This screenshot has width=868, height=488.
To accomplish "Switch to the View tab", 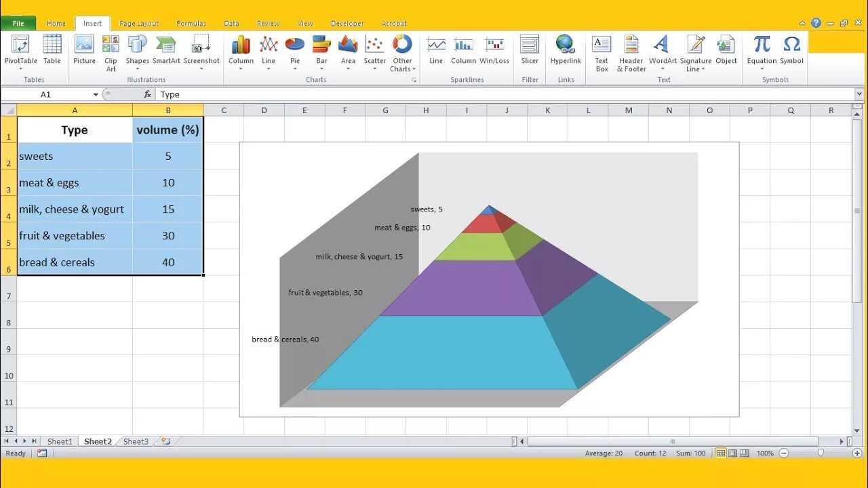I will (305, 23).
